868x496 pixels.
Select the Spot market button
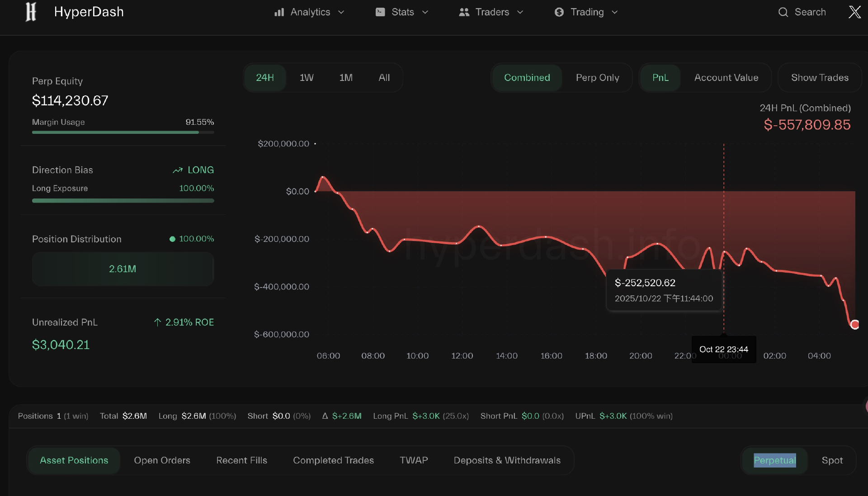point(832,460)
